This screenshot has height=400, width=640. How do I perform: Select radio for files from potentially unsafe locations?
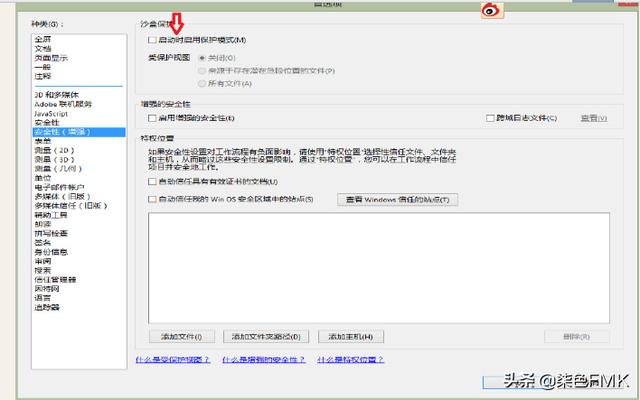(x=204, y=71)
